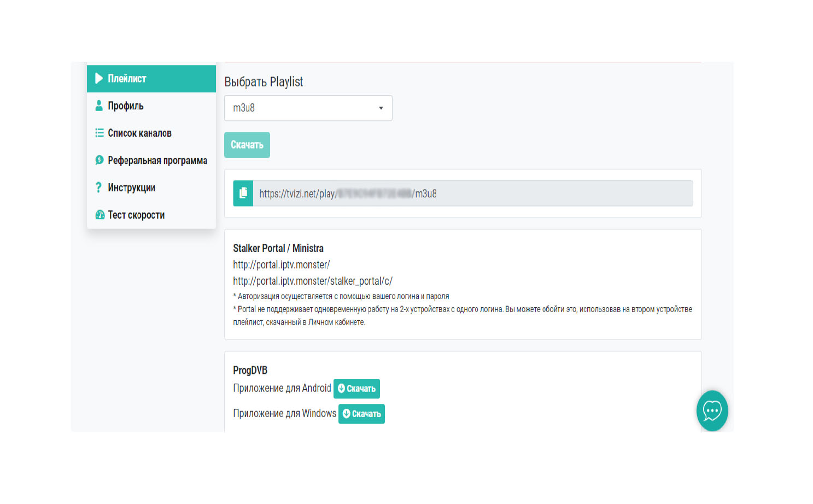Download the ProgDVB Windows app via Скачать
This screenshot has height=504, width=813.
(x=361, y=414)
